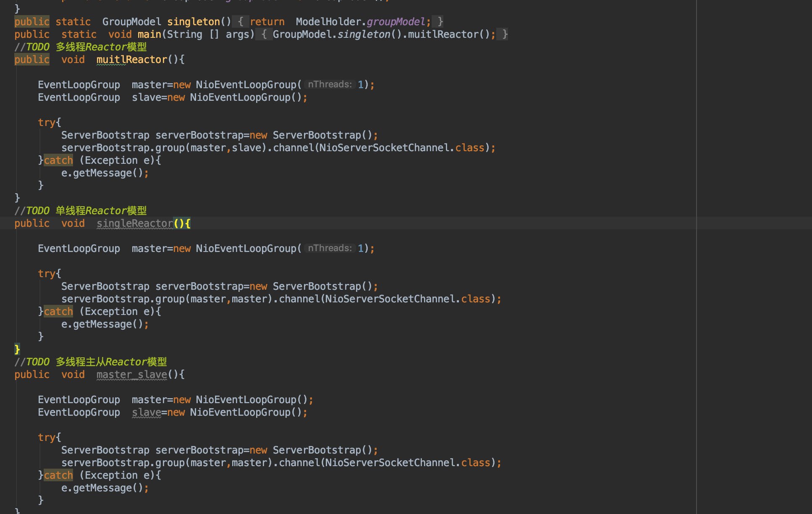
Task: Click the singleReactor method name
Action: click(x=135, y=223)
